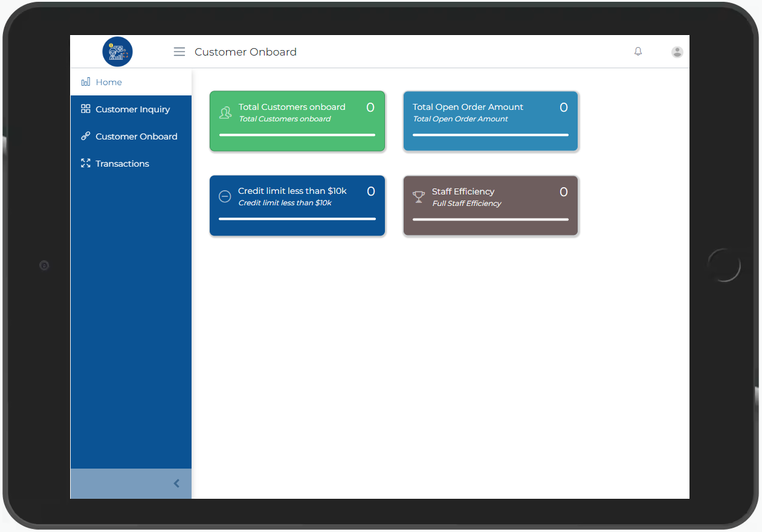Click the 0 value on Open Order Amount card
Viewport: 762px width, 532px height.
click(x=564, y=107)
